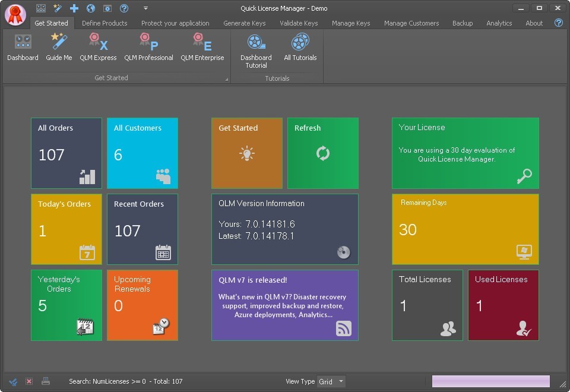Open the All Customers tile
Image resolution: width=570 pixels, height=392 pixels.
coord(142,153)
